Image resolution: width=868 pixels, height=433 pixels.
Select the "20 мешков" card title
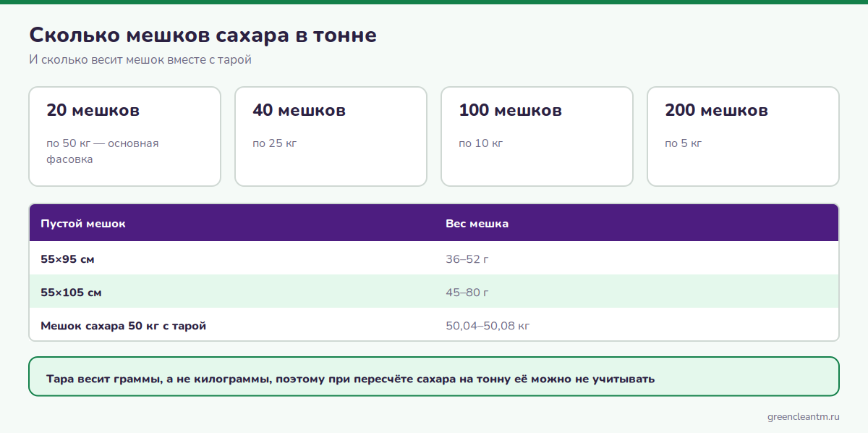[93, 111]
